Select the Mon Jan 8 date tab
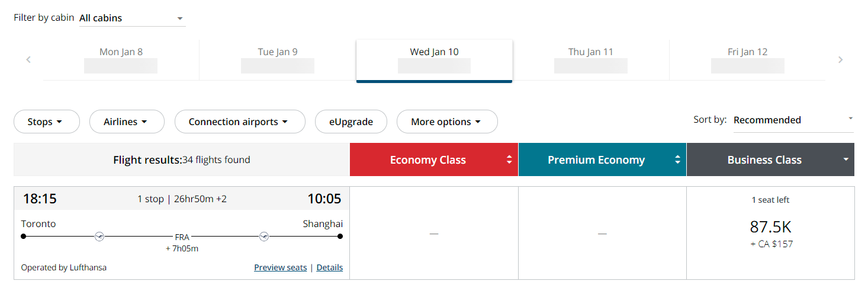 click(121, 60)
